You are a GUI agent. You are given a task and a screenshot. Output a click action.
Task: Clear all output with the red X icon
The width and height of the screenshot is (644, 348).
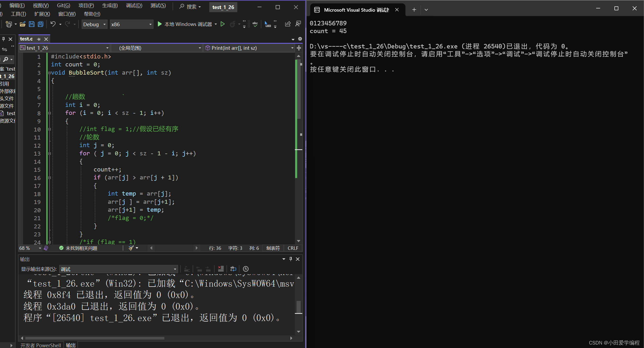221,269
